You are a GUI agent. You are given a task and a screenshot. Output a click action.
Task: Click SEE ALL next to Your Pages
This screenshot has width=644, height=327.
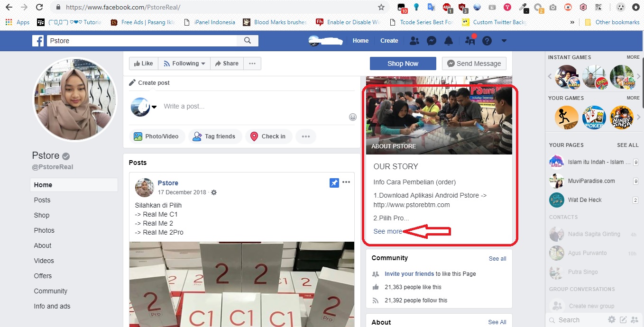point(628,145)
